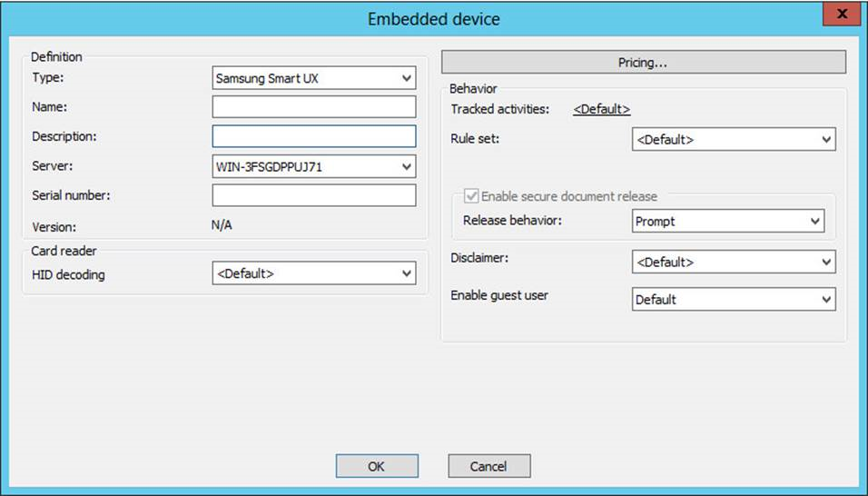The width and height of the screenshot is (868, 496).
Task: Click the Enable guest user dropdown arrow
Action: pos(826,299)
